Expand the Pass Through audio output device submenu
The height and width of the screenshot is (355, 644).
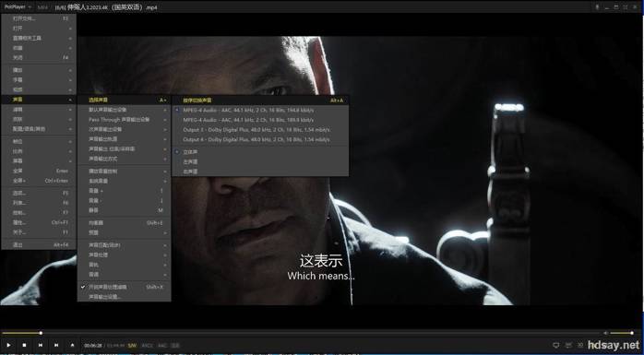tap(124, 120)
